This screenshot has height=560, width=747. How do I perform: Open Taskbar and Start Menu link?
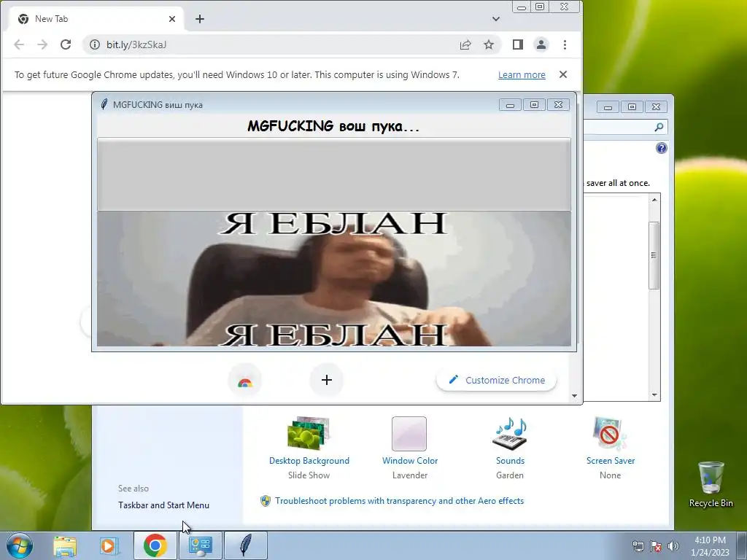(x=163, y=505)
